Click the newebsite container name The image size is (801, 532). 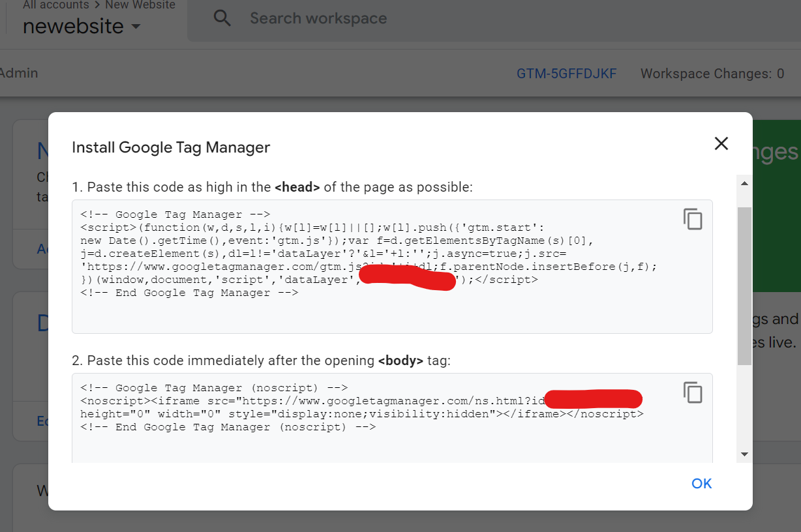click(73, 27)
